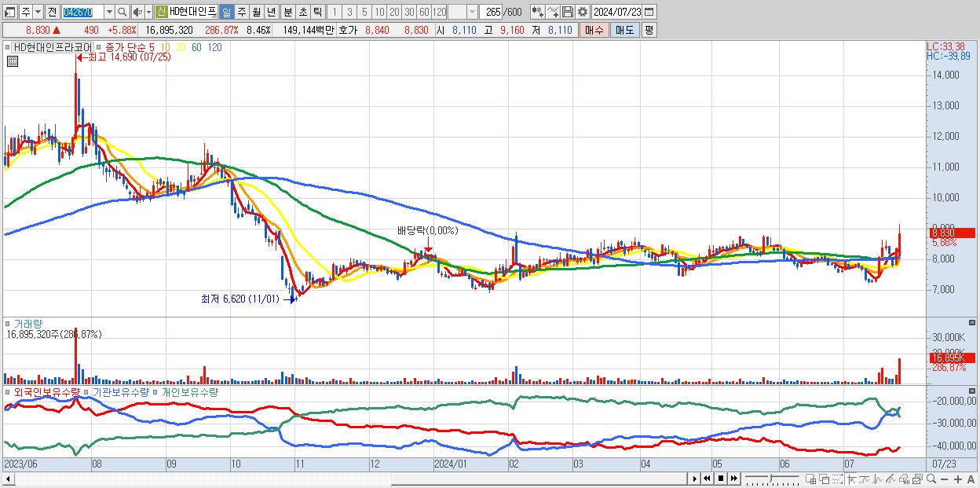The image size is (980, 488).
Task: Select interval 120 button
Action: (x=440, y=12)
